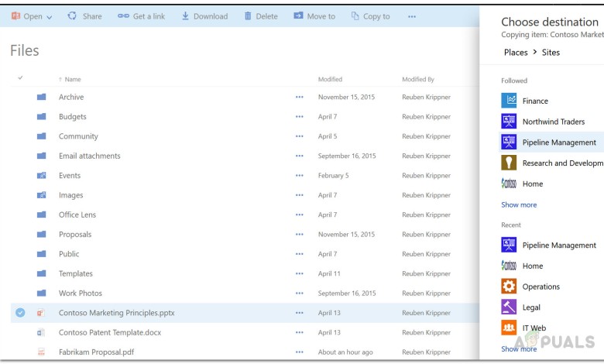604x364 pixels.
Task: Sort files by Modified column
Action: tap(330, 79)
